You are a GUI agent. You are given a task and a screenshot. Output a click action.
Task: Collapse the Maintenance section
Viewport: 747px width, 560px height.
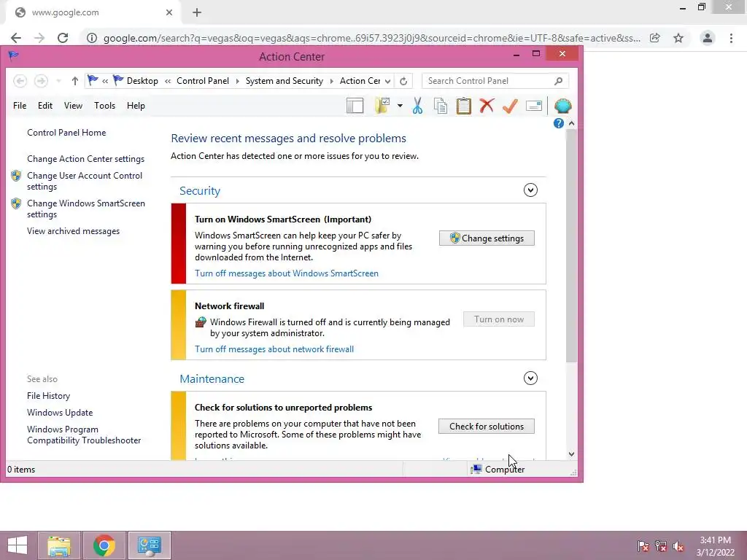(530, 378)
